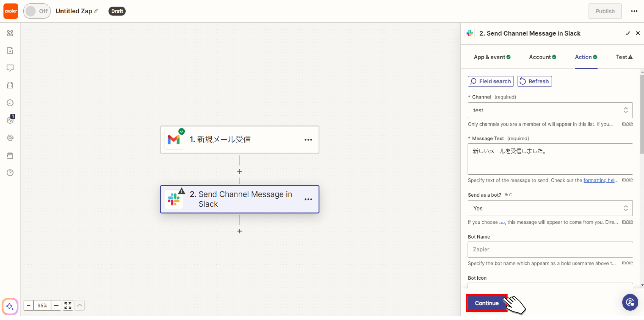Open the comments sidebar icon
The image size is (644, 320).
click(10, 68)
